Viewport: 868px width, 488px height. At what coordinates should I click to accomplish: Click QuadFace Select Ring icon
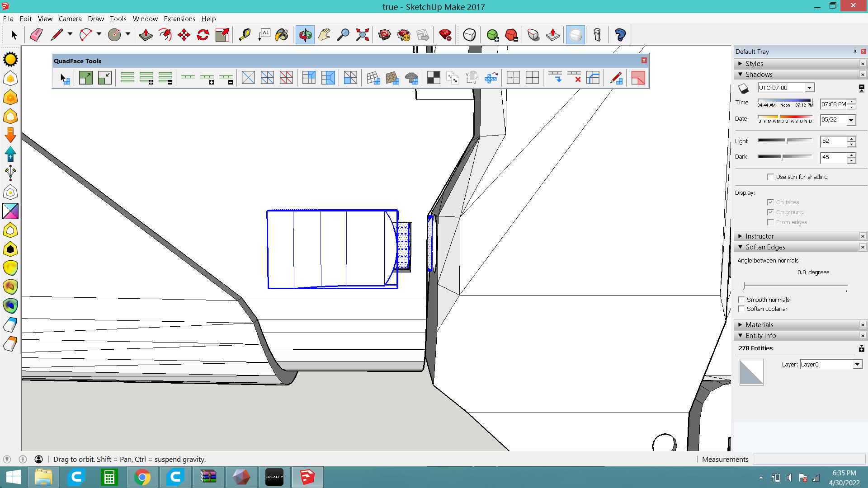(x=127, y=78)
